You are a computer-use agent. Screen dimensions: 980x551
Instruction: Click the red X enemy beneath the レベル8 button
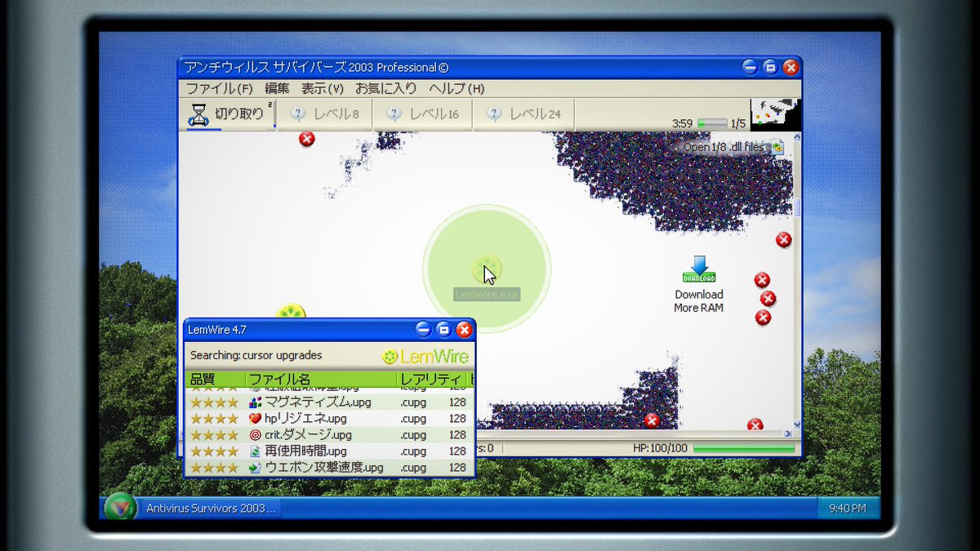(307, 139)
